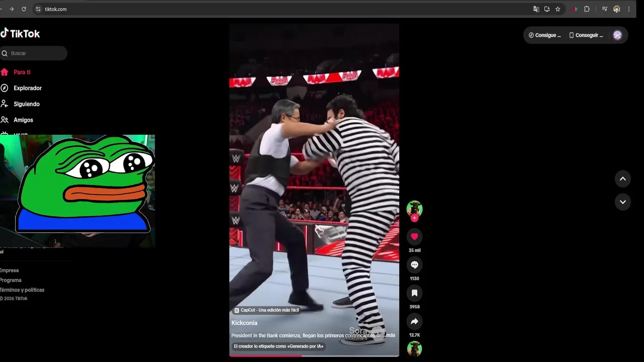Click the Consigue button in header
The width and height of the screenshot is (644, 362).
(544, 35)
